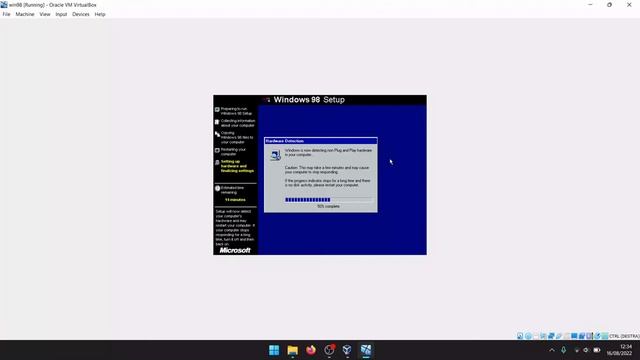Click the network adapter icon in VM status bar

tap(551, 336)
